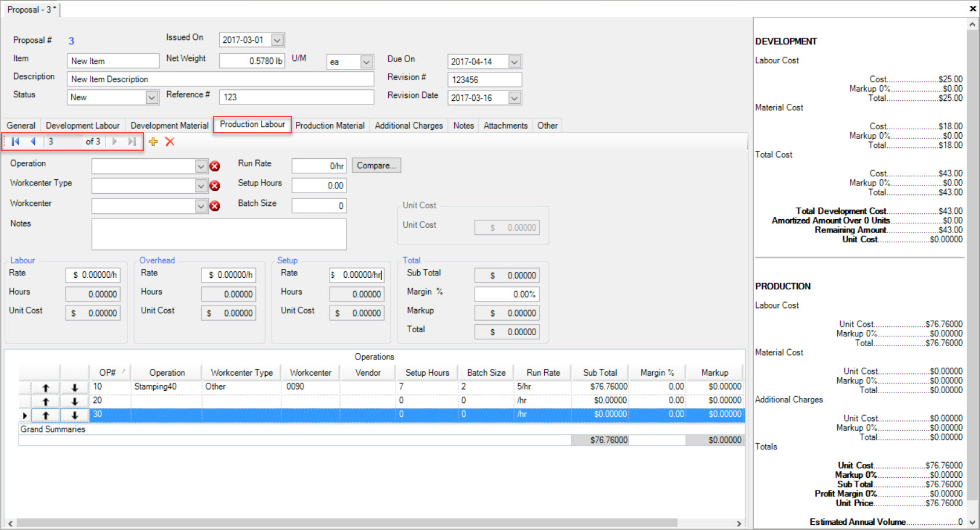Move operation 10 down

(75, 387)
